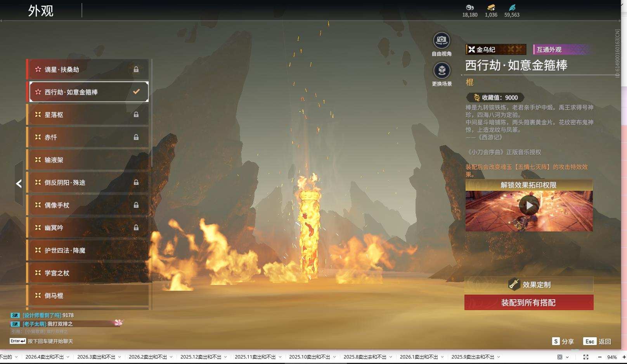Open the free camera view (自由视角)
The image size is (627, 364).
pyautogui.click(x=442, y=40)
